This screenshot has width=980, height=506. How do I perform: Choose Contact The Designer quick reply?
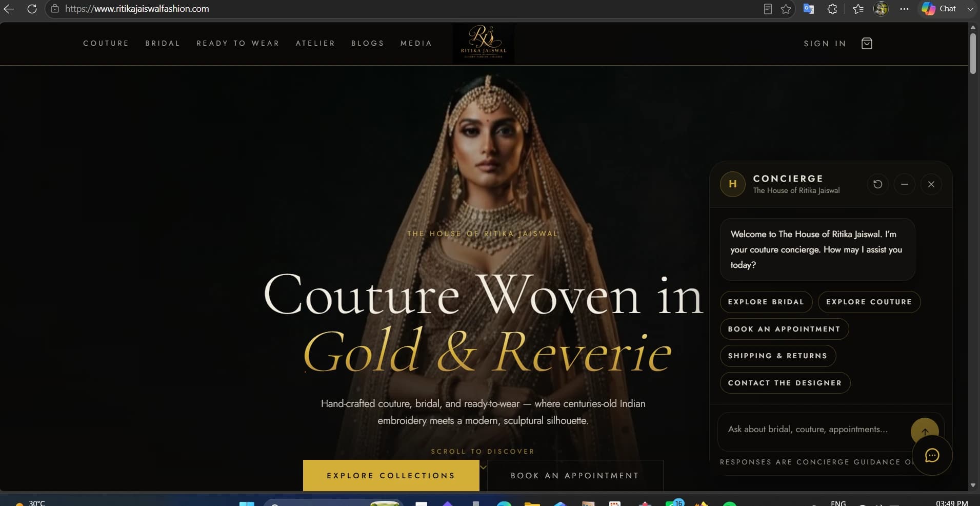point(785,383)
